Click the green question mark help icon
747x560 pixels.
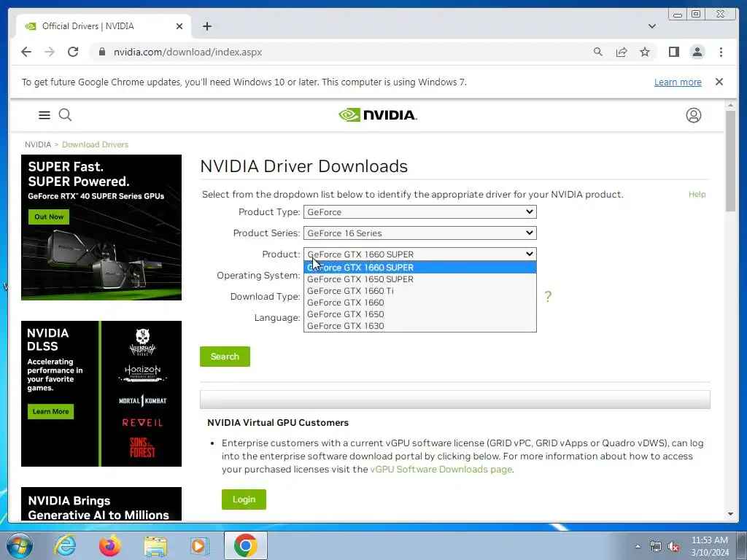(x=548, y=297)
